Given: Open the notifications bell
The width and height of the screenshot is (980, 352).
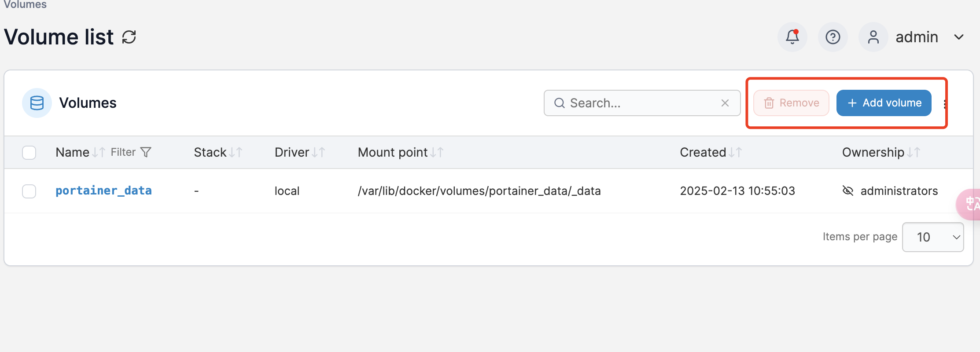Looking at the screenshot, I should point(792,37).
